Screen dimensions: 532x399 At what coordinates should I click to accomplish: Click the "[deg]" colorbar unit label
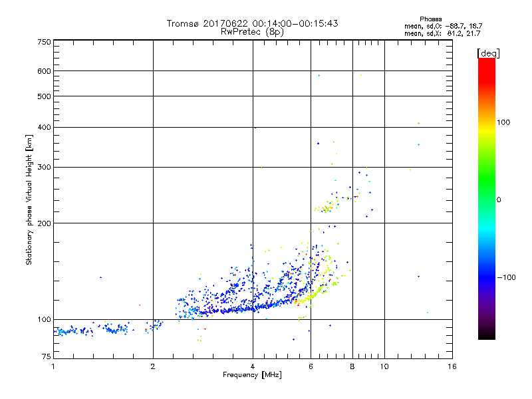click(x=488, y=53)
